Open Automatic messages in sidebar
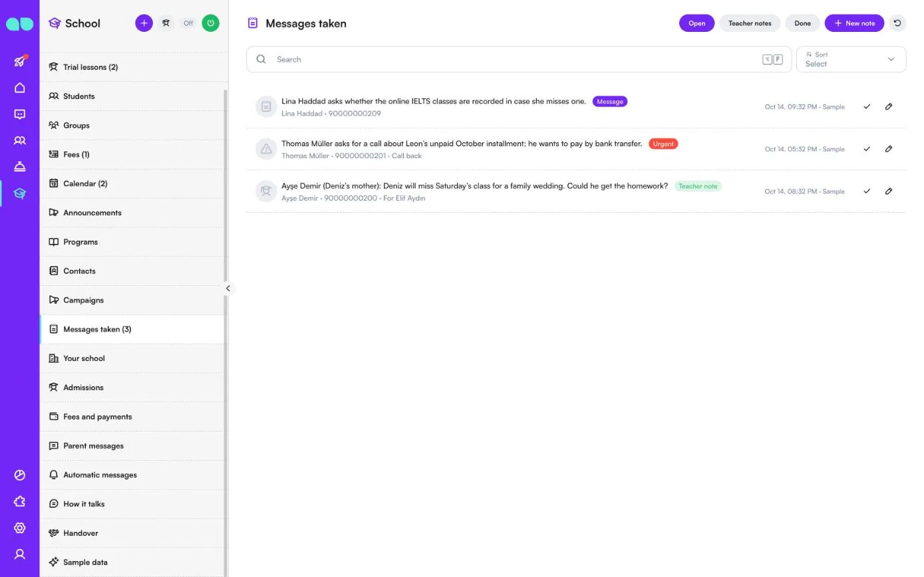This screenshot has height=577, width=924. (134, 475)
